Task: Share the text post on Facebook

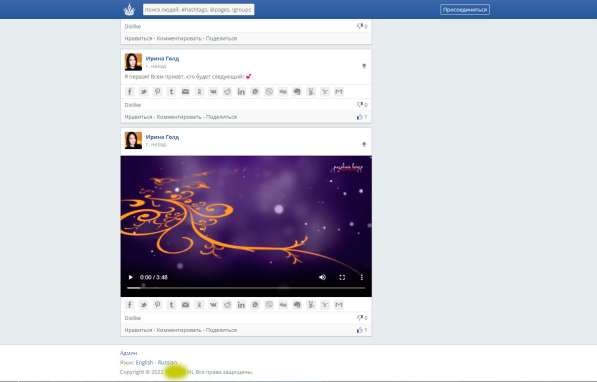Action: coord(129,92)
